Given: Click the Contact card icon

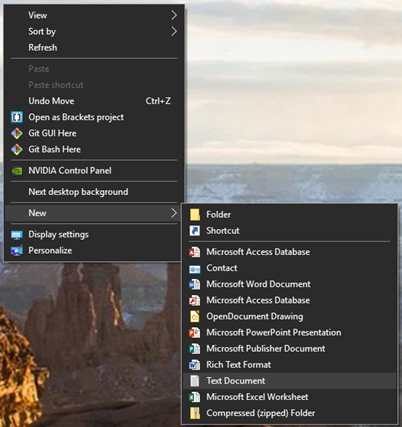Looking at the screenshot, I should point(195,268).
